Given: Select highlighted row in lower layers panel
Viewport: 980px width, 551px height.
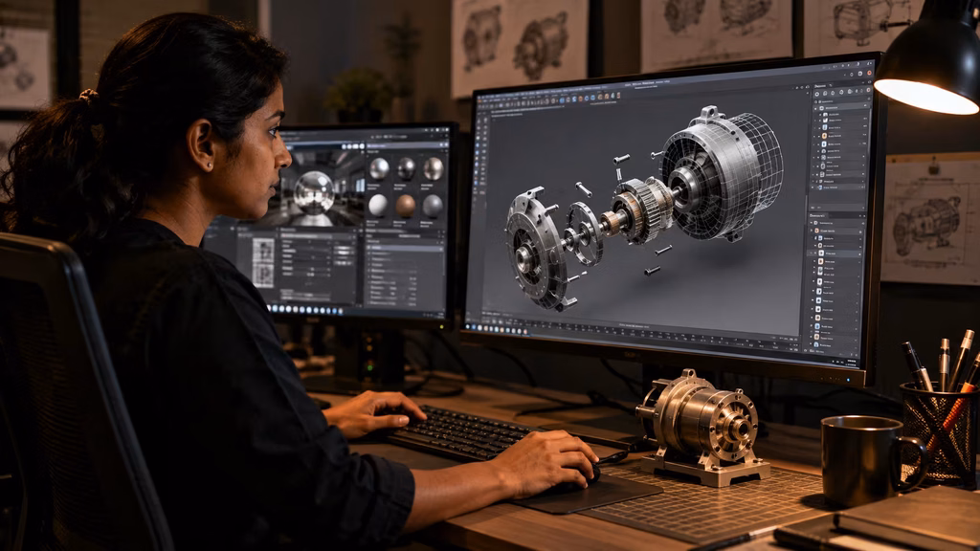Looking at the screenshot, I should pos(835,253).
